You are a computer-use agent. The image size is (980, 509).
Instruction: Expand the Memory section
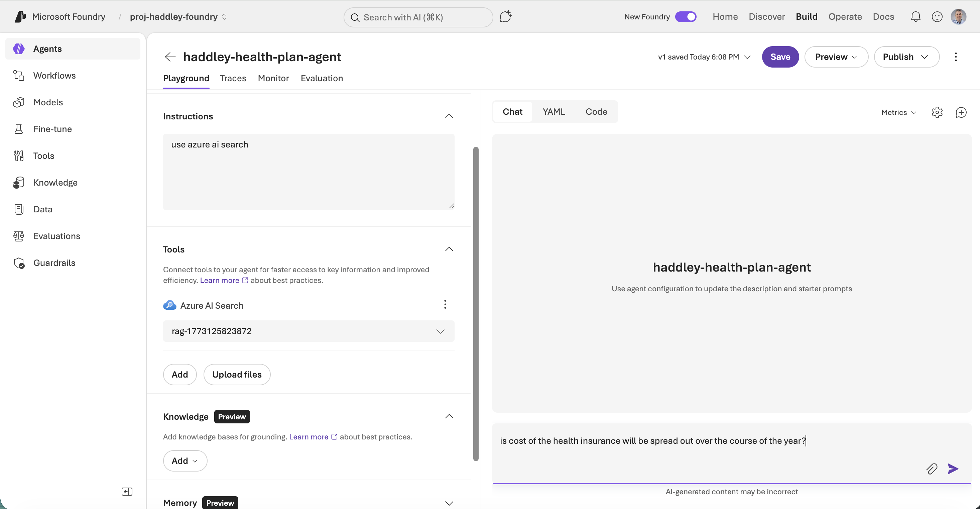pyautogui.click(x=449, y=503)
